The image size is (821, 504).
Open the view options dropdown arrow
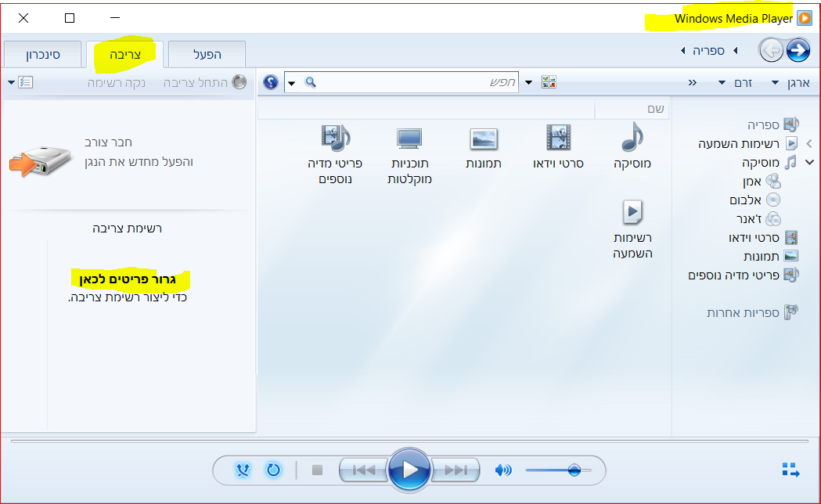click(x=529, y=82)
